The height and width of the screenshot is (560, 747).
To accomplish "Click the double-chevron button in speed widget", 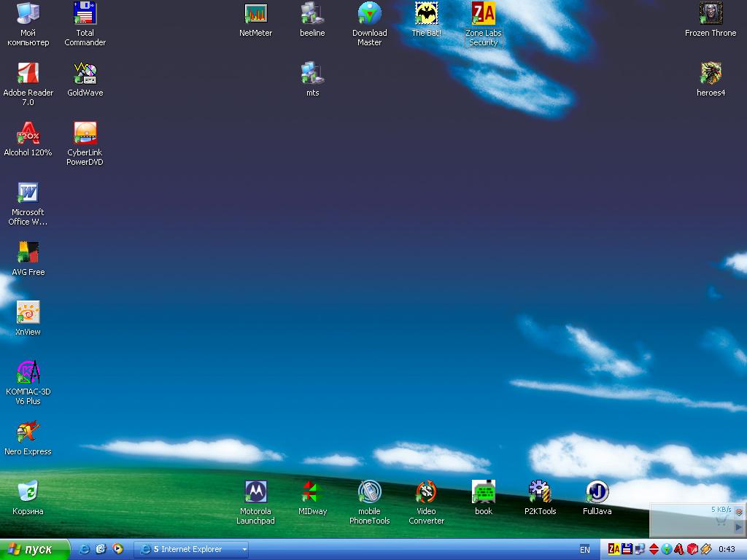I will [739, 512].
